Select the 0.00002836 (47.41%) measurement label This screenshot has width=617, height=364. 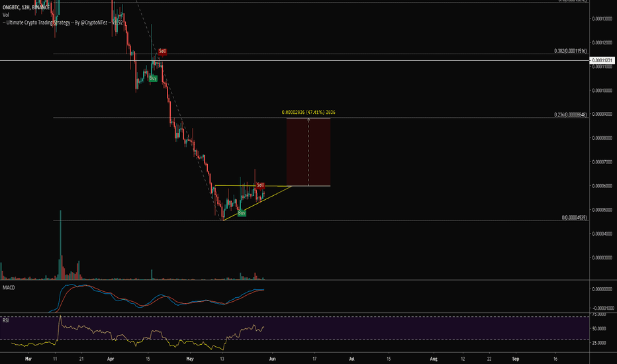click(x=308, y=113)
